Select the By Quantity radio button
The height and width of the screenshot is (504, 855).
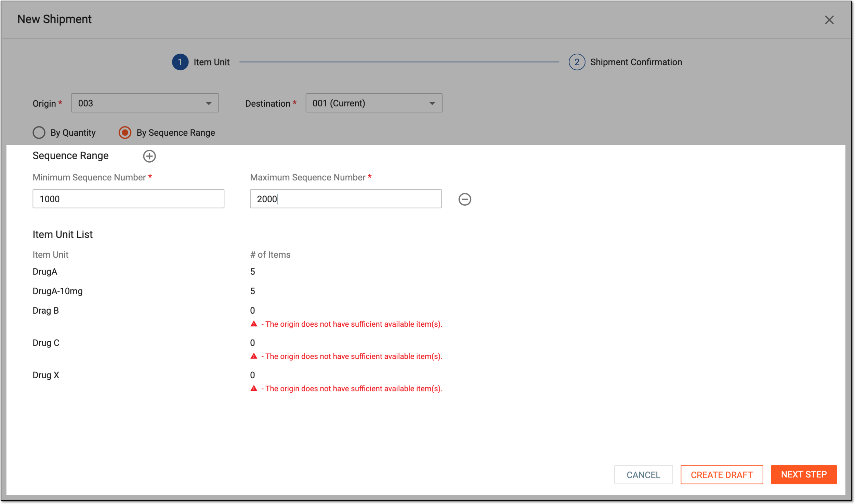[39, 133]
